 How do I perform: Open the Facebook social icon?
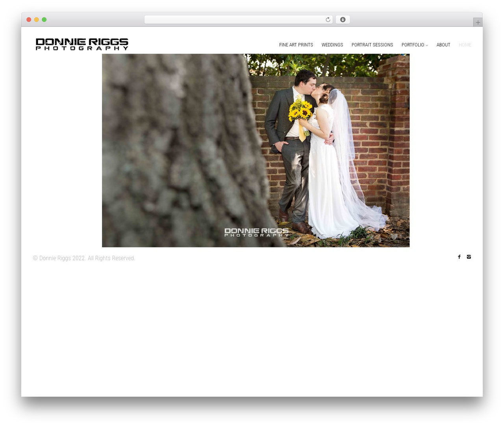point(459,257)
